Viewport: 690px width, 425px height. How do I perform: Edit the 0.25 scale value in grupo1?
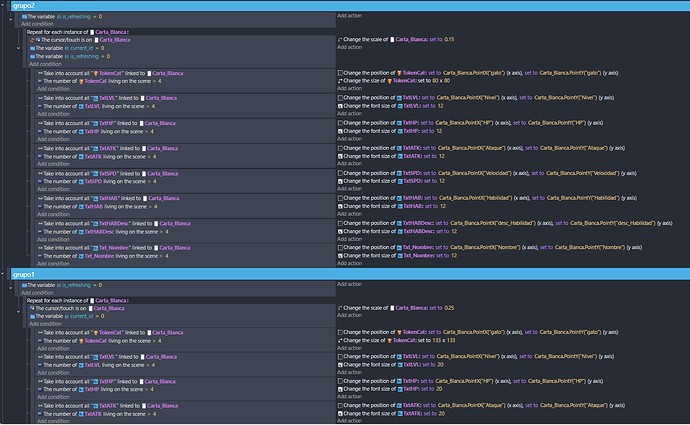click(x=449, y=307)
